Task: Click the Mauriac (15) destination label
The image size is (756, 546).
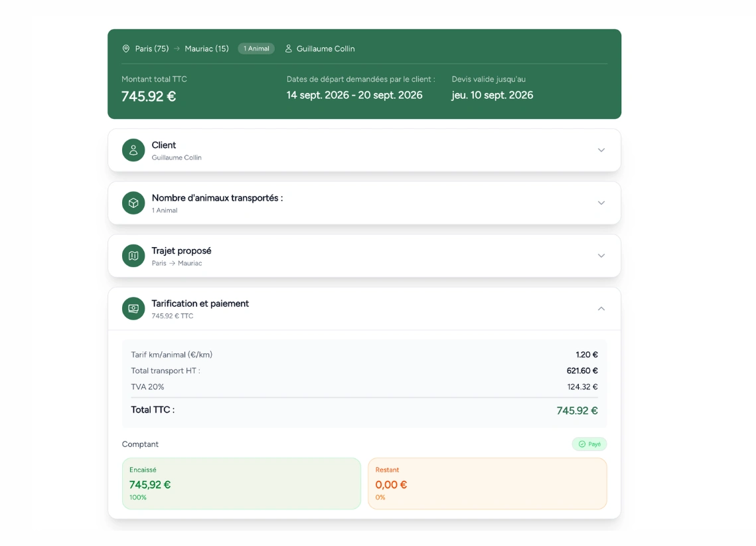Action: point(207,48)
